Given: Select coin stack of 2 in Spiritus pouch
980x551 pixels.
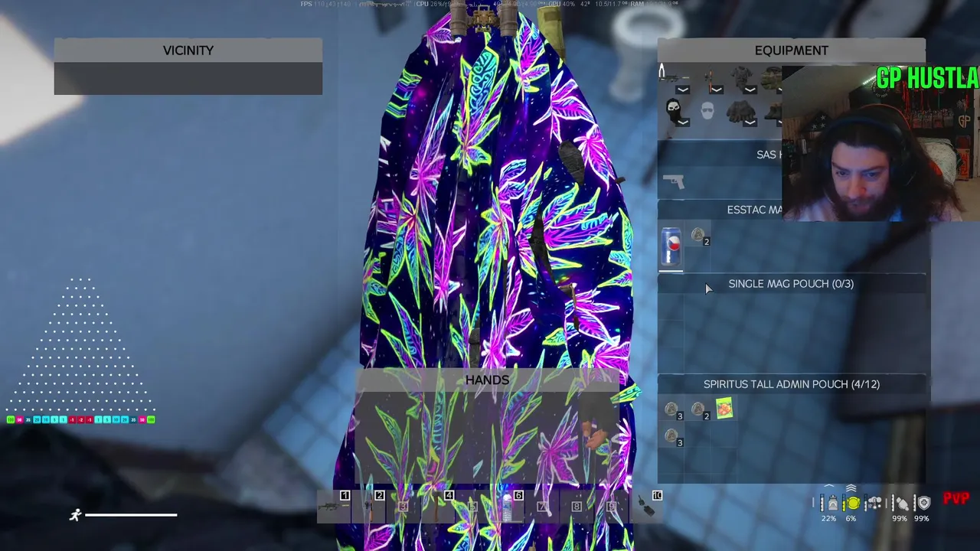Looking at the screenshot, I should (698, 409).
